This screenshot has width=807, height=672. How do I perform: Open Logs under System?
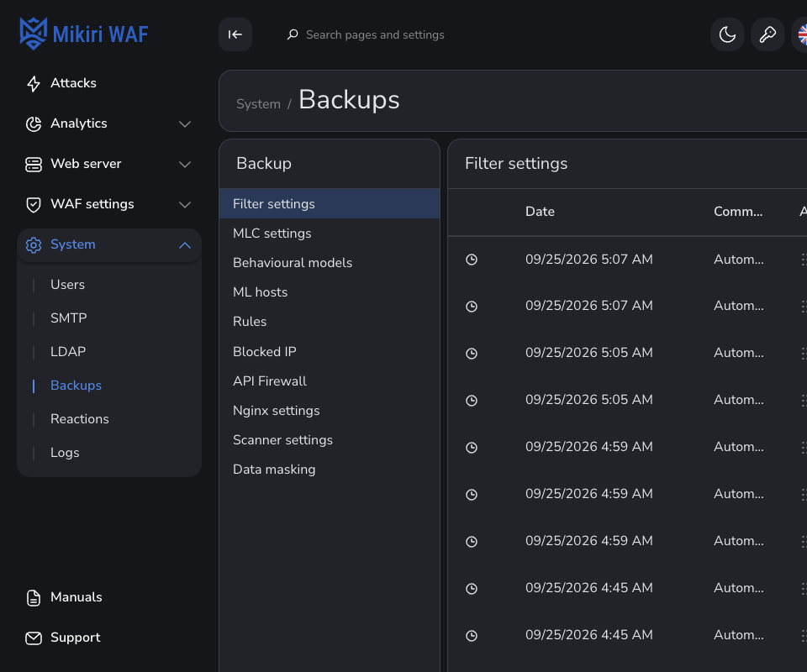tap(65, 453)
